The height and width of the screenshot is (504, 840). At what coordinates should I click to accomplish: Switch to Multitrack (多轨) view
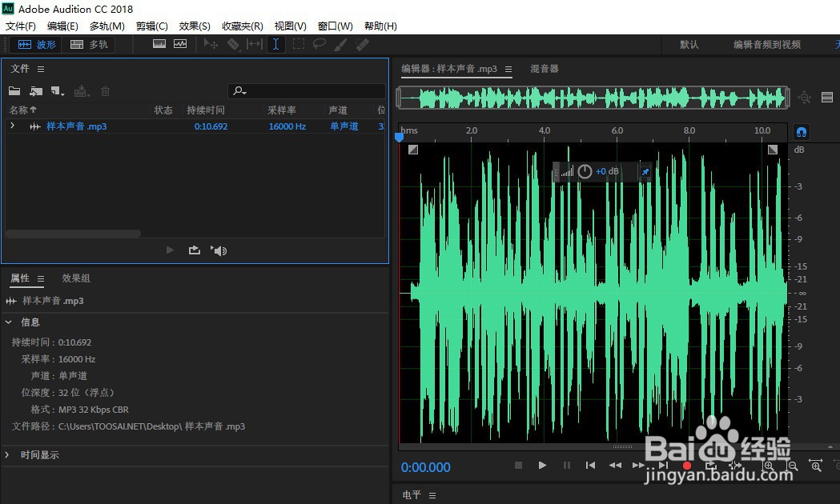click(x=89, y=45)
